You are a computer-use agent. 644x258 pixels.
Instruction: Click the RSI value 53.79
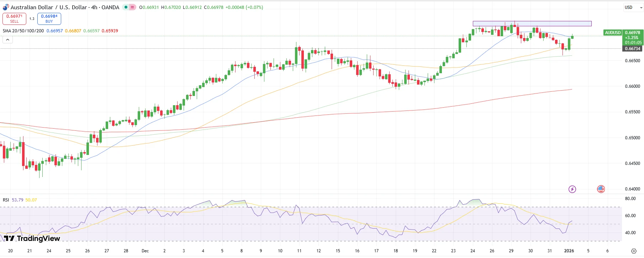coord(17,200)
